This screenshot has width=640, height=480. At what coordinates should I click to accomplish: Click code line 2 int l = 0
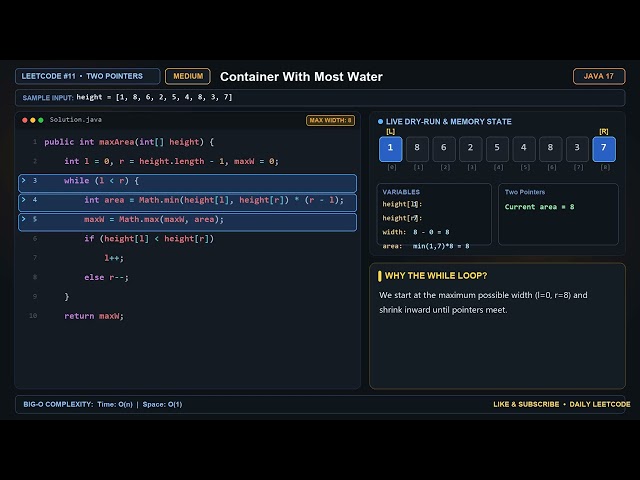(171, 161)
